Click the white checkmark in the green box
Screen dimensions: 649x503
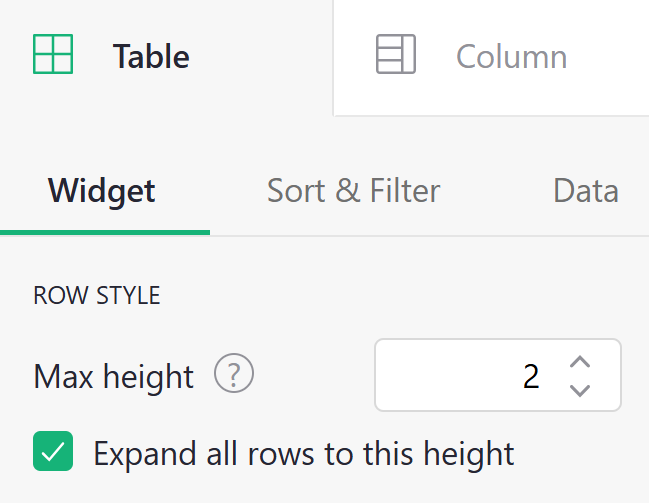click(53, 452)
